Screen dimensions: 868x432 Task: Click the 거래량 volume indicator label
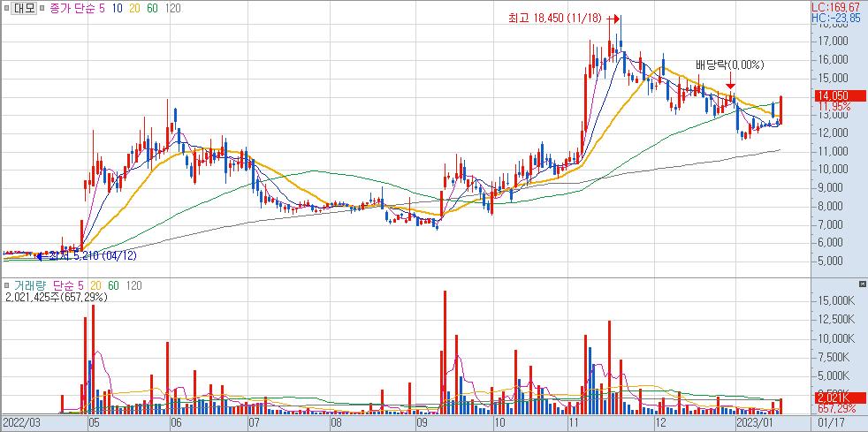tap(30, 285)
